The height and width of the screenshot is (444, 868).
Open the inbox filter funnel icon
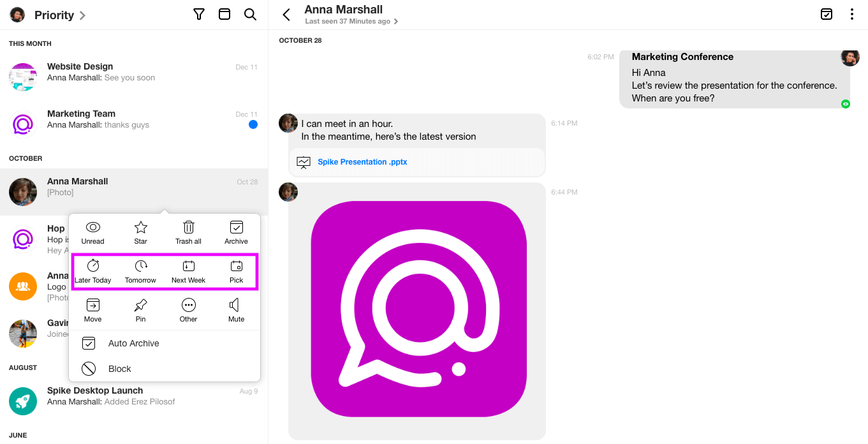point(199,15)
